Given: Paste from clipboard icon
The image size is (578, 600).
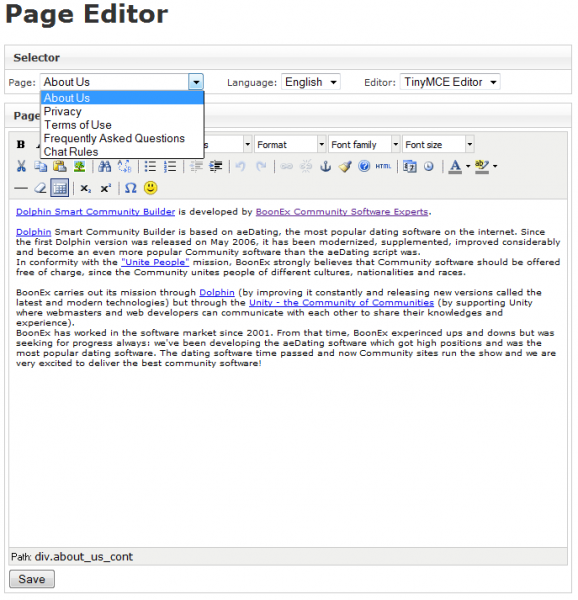Looking at the screenshot, I should 60,166.
